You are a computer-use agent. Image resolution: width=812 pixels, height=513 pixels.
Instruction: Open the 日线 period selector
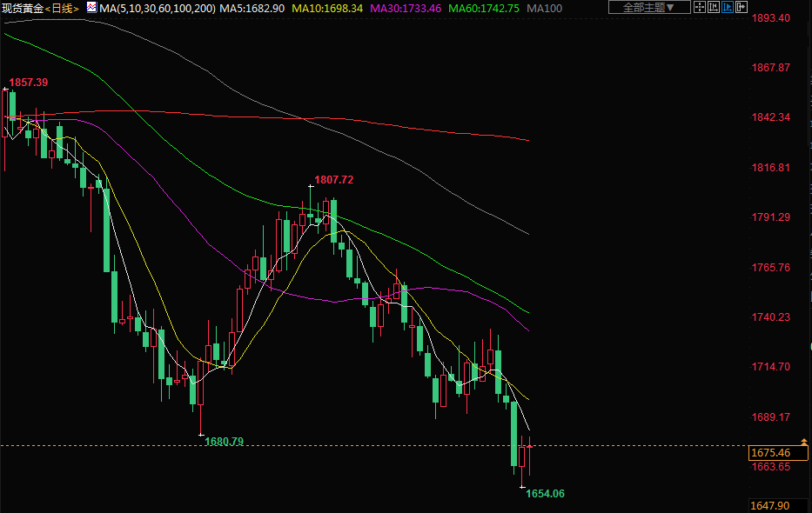(x=63, y=8)
